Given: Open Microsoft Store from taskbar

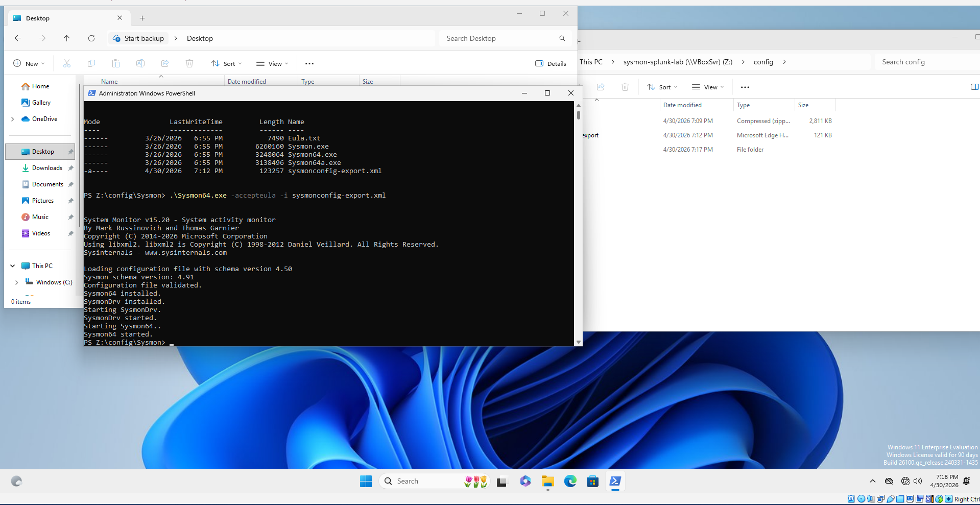Looking at the screenshot, I should point(592,481).
